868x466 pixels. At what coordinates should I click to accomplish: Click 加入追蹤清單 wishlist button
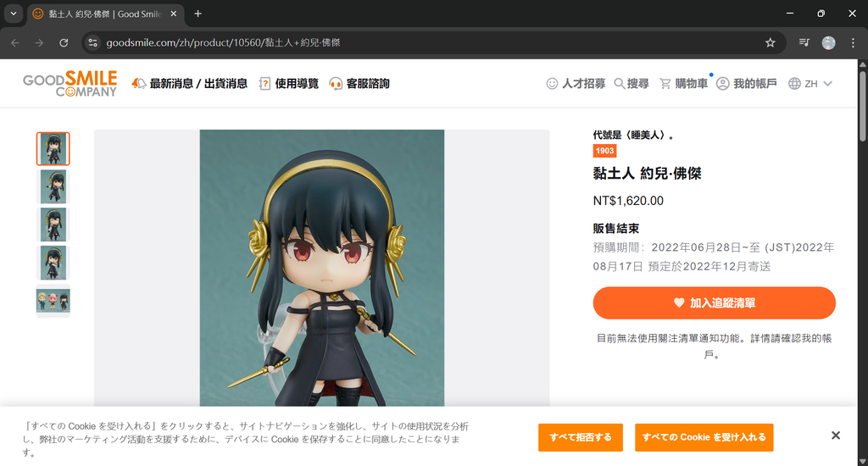click(x=714, y=302)
